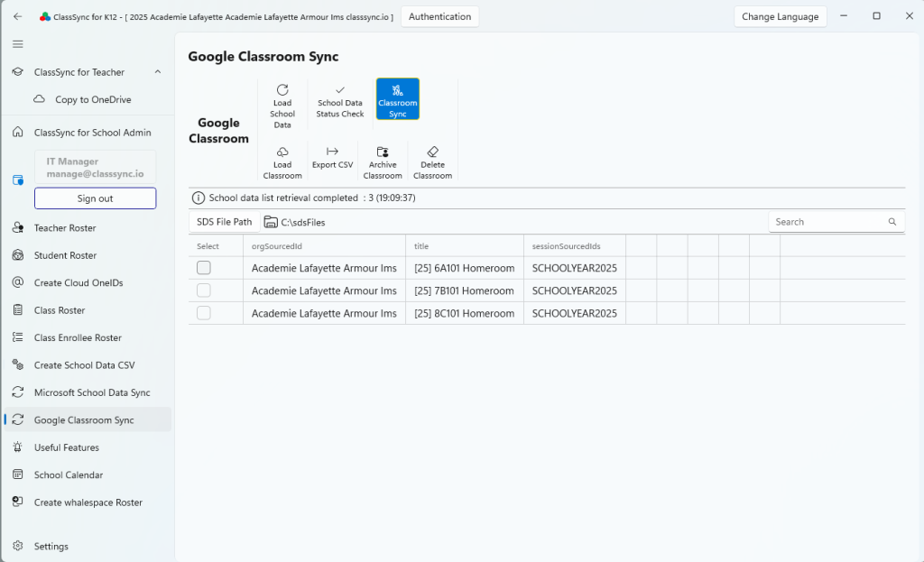Screen dimensions: 924x562
Task: Select the '[25] 6A101 Homeroom' title cell
Action: (x=465, y=268)
